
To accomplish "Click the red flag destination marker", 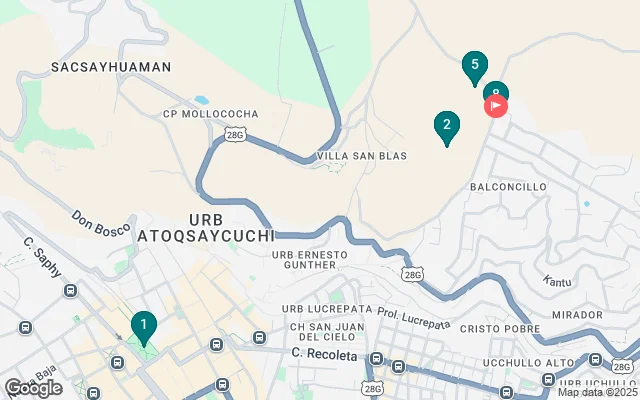I will coord(496,106).
